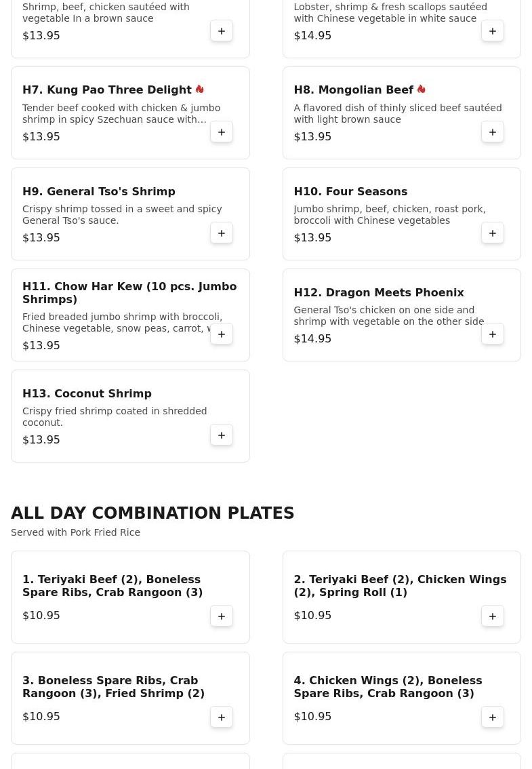Add Dragon Meets Phoenix to cart

(493, 334)
